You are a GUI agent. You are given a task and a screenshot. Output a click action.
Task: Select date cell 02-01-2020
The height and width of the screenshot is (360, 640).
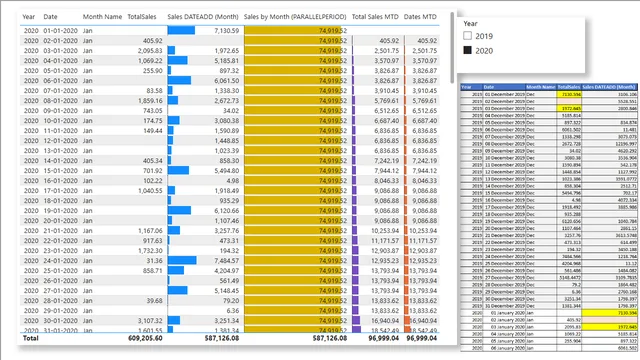[60, 41]
